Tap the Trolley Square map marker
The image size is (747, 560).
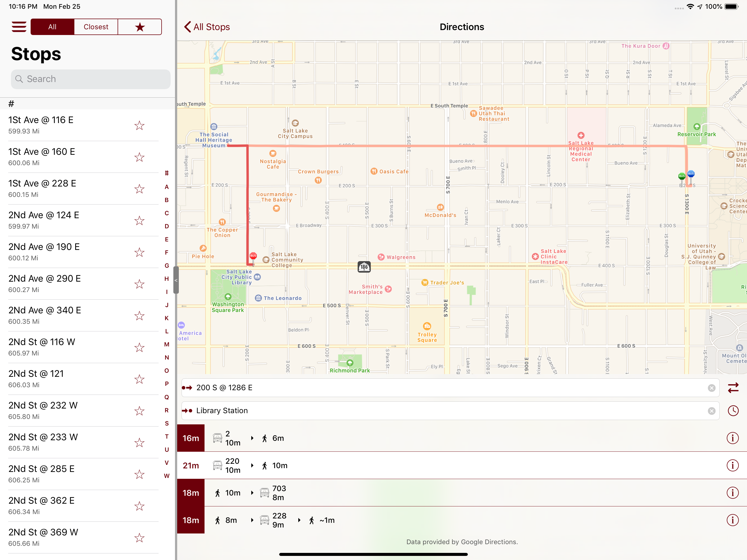pos(427,326)
